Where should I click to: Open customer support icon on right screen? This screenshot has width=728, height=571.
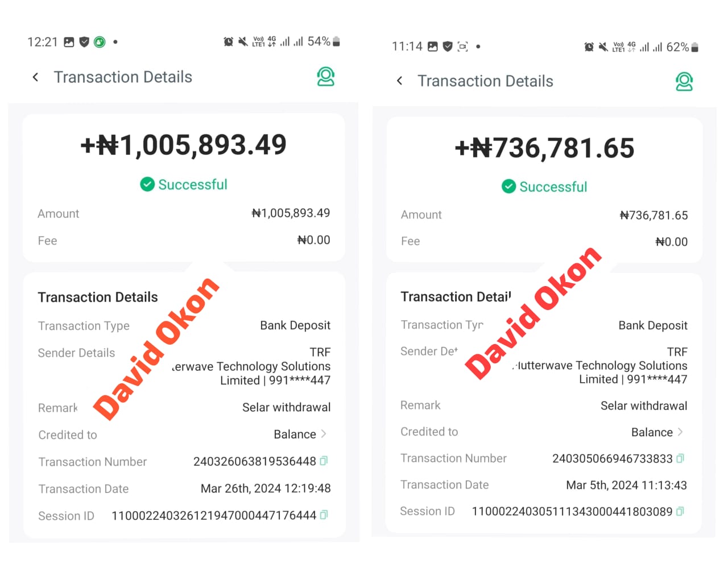pyautogui.click(x=684, y=82)
